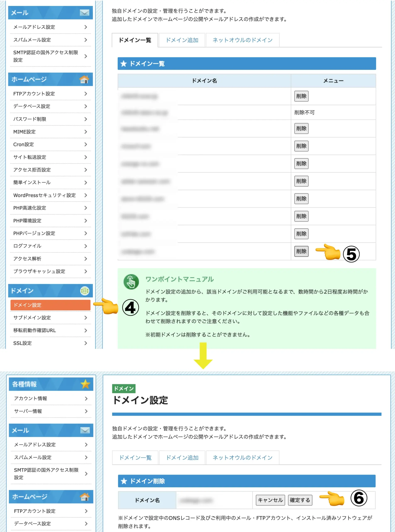Viewport: 395px width, 532px height.
Task: Select ドメイン設定 in the sidebar
Action: click(x=50, y=305)
